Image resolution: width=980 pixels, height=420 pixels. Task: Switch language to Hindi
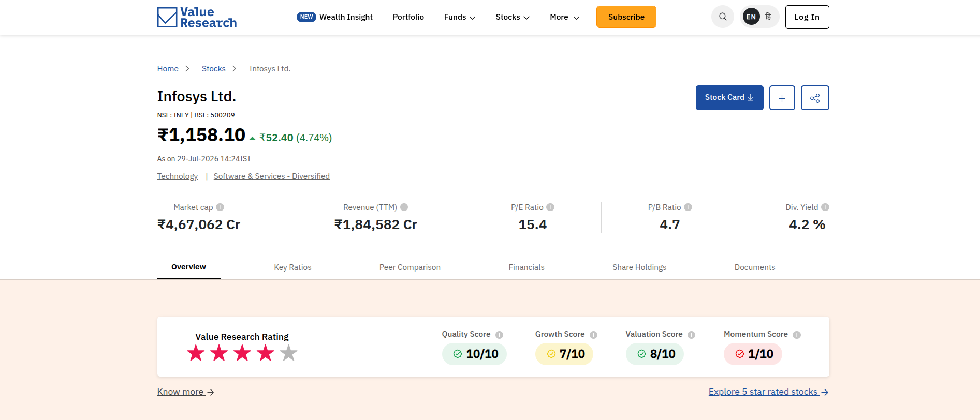768,17
